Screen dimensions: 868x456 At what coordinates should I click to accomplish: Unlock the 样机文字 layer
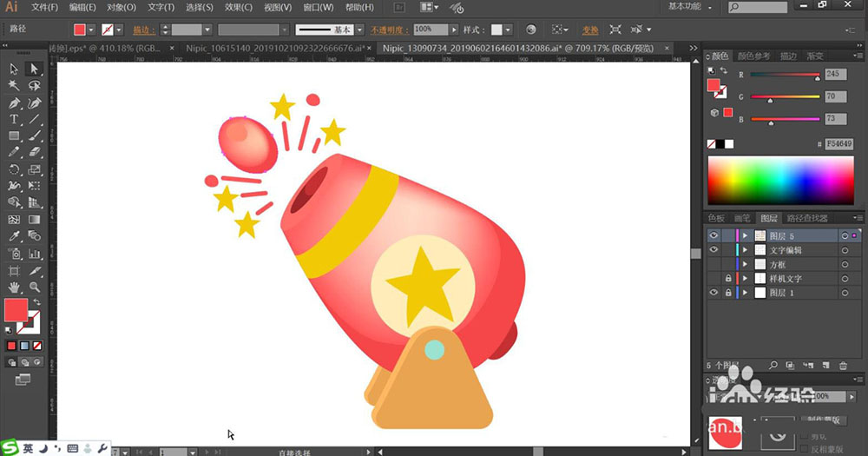tap(728, 278)
